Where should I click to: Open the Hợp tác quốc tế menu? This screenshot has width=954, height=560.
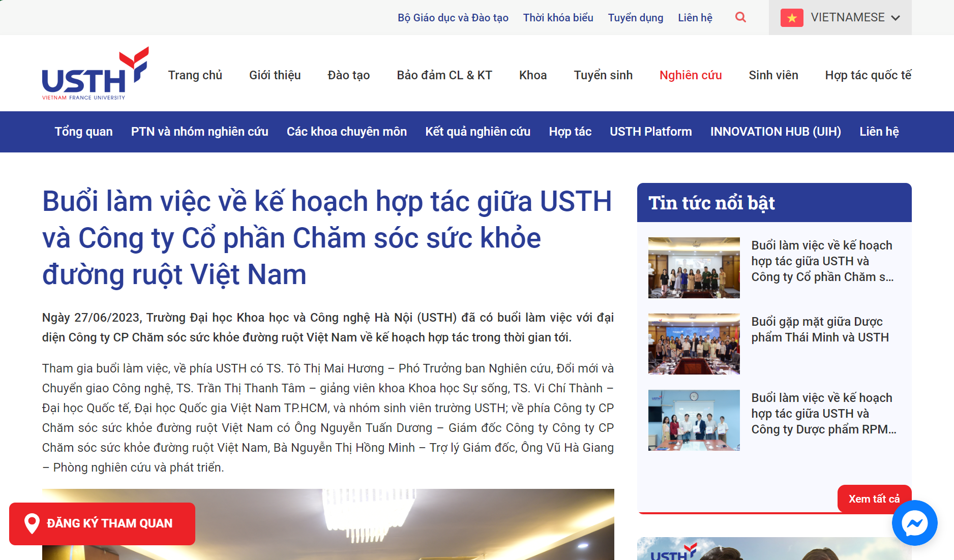[869, 75]
